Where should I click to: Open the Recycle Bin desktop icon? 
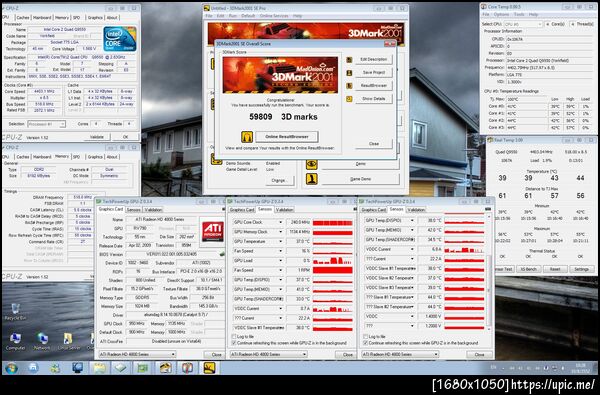[15, 312]
